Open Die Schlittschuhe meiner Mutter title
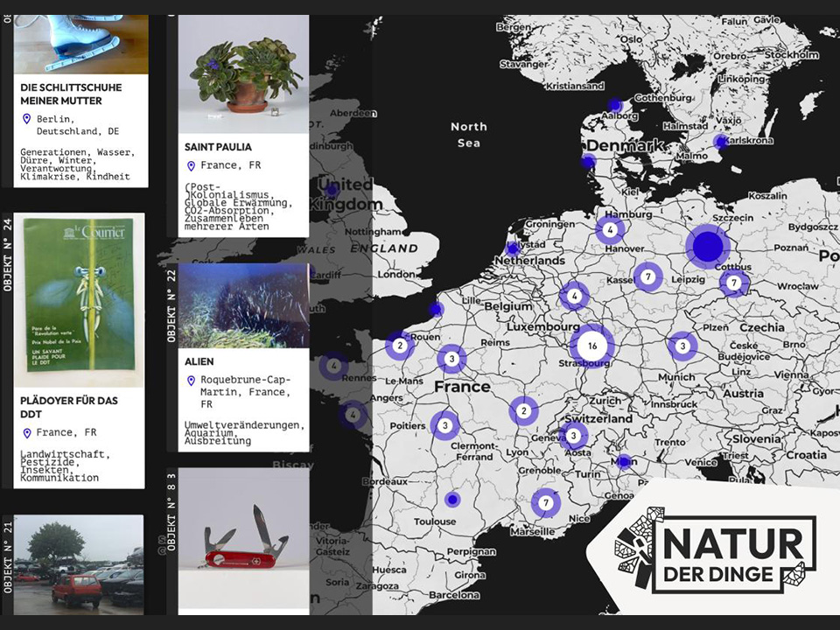This screenshot has width=840, height=630. coord(71,94)
